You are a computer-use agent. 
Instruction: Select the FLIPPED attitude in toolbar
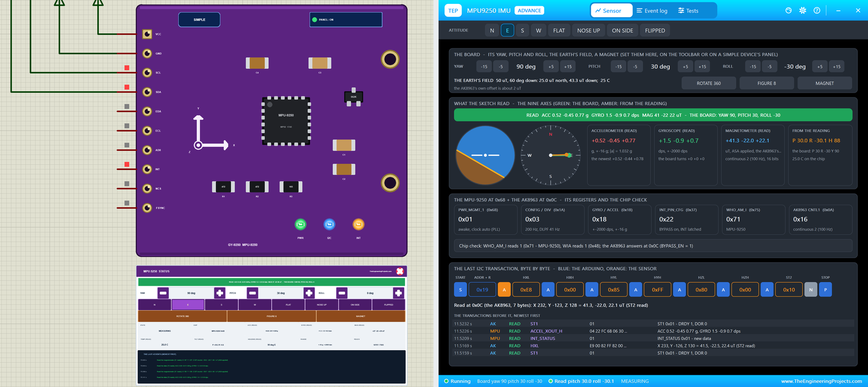(x=655, y=30)
